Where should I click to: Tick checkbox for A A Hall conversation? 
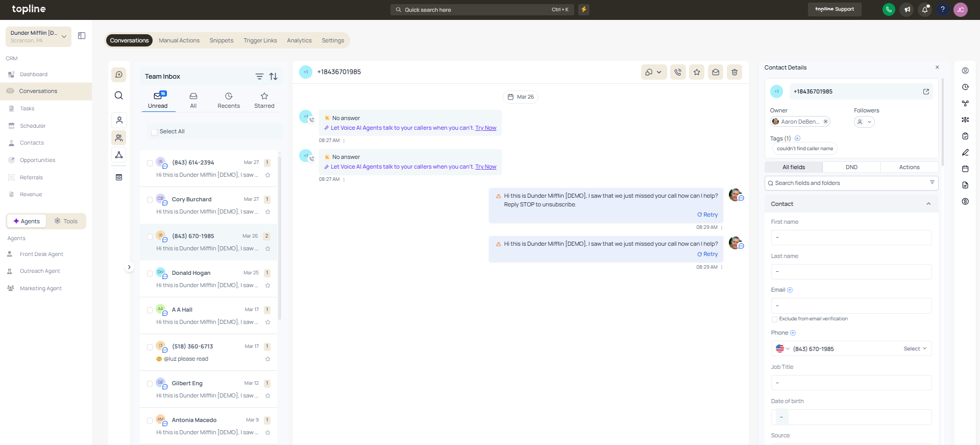150,310
